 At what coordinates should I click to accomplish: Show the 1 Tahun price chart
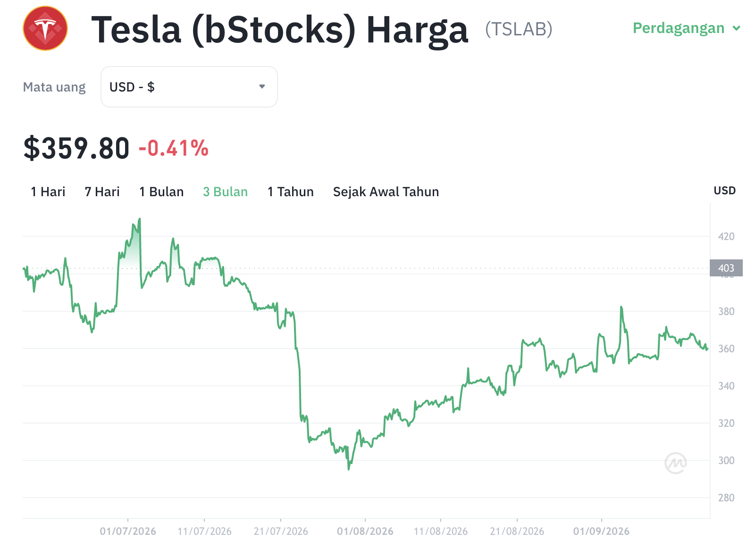tap(291, 192)
